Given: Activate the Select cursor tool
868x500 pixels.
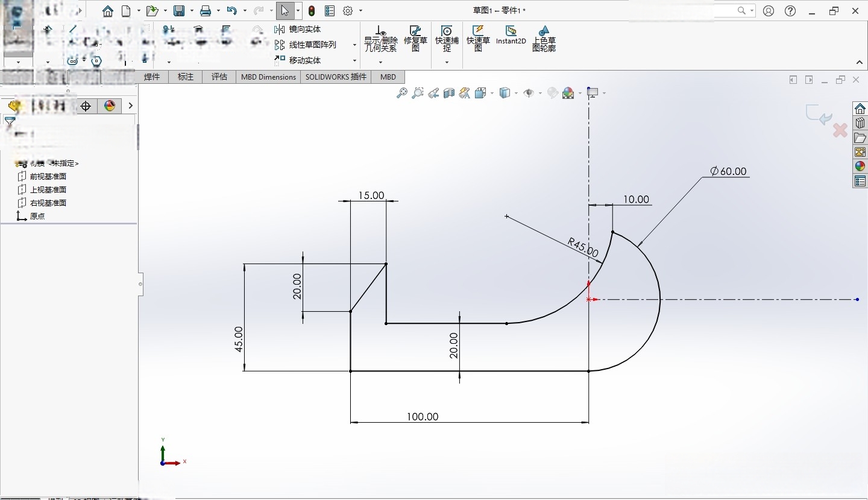Looking at the screenshot, I should (x=285, y=11).
